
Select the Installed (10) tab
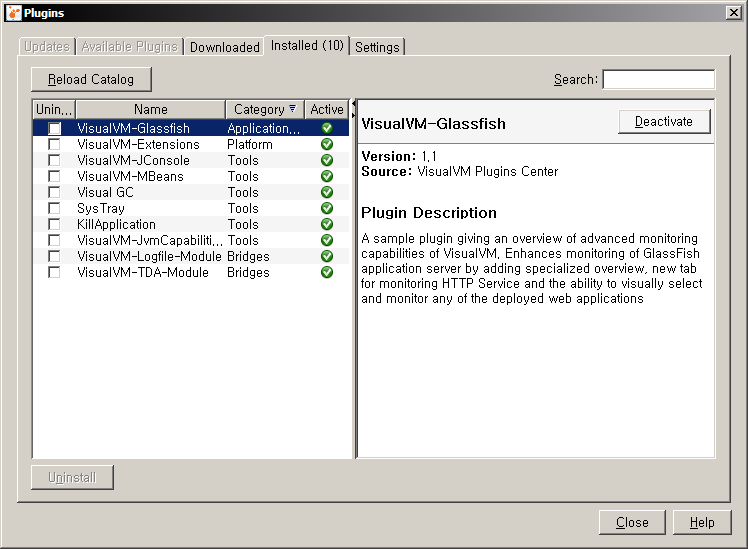(x=307, y=45)
